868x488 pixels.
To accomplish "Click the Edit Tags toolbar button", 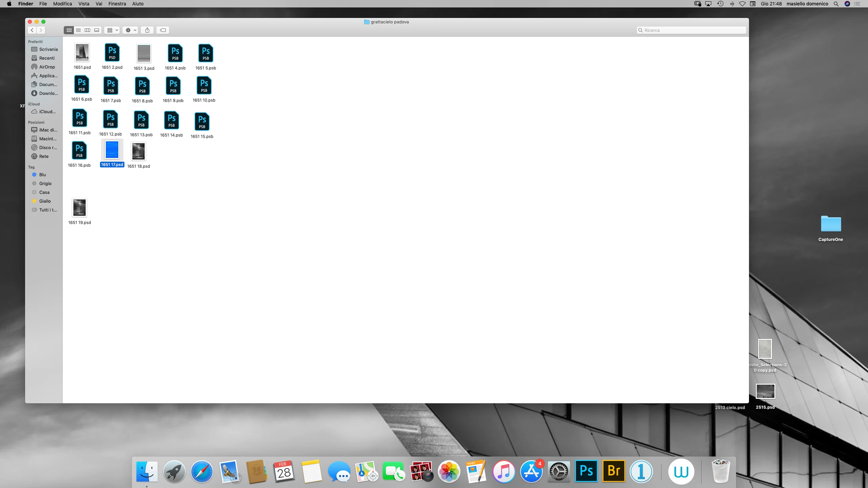I will pyautogui.click(x=163, y=30).
